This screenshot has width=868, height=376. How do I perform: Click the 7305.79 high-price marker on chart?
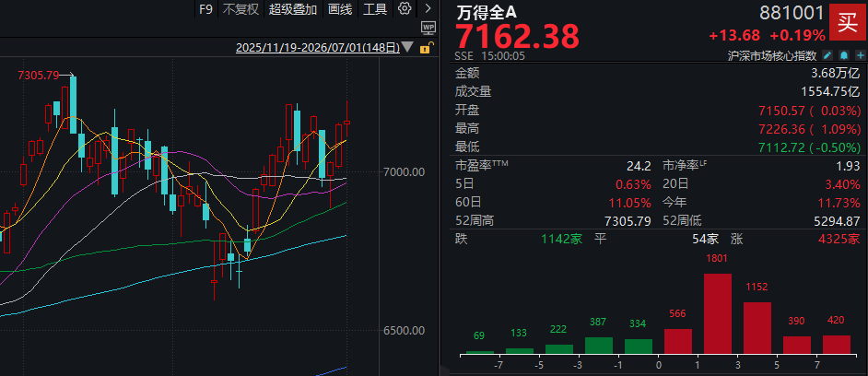point(38,76)
